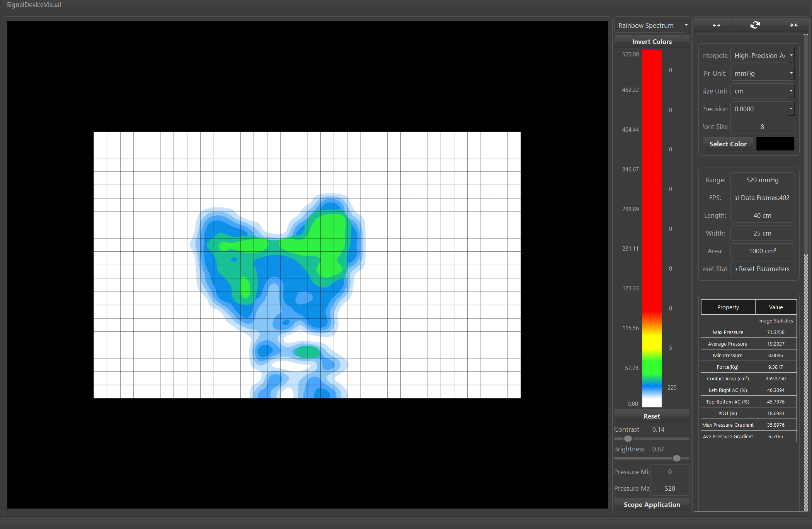Expand the Precision 0.0000 dropdown

762,109
